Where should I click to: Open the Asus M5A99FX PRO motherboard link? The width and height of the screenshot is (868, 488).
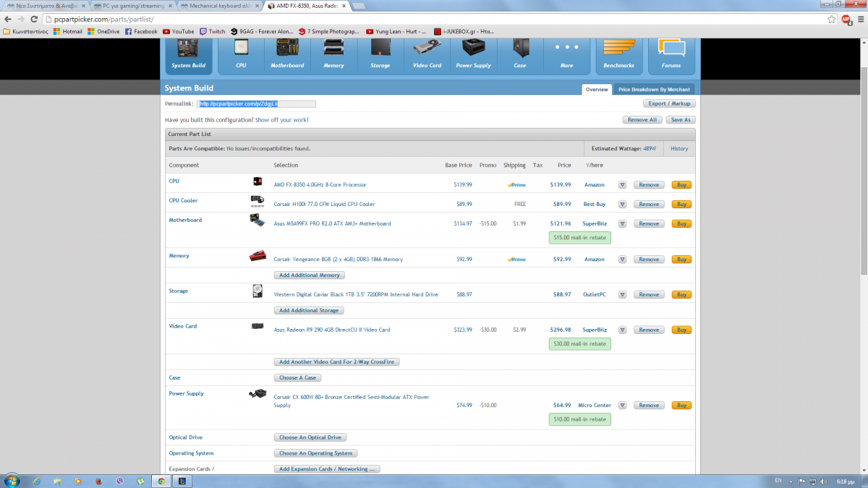click(x=332, y=224)
